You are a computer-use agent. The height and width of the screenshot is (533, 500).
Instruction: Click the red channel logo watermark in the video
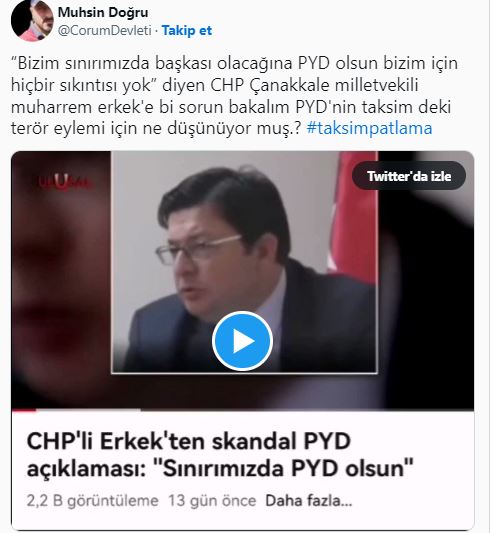click(x=63, y=182)
